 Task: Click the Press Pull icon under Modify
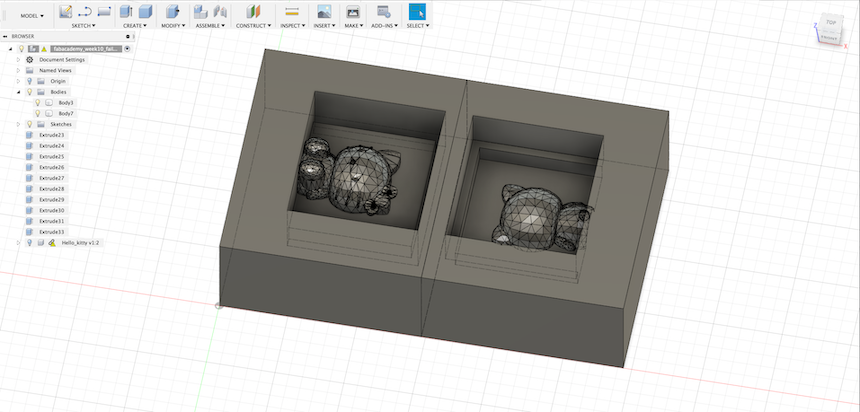172,11
